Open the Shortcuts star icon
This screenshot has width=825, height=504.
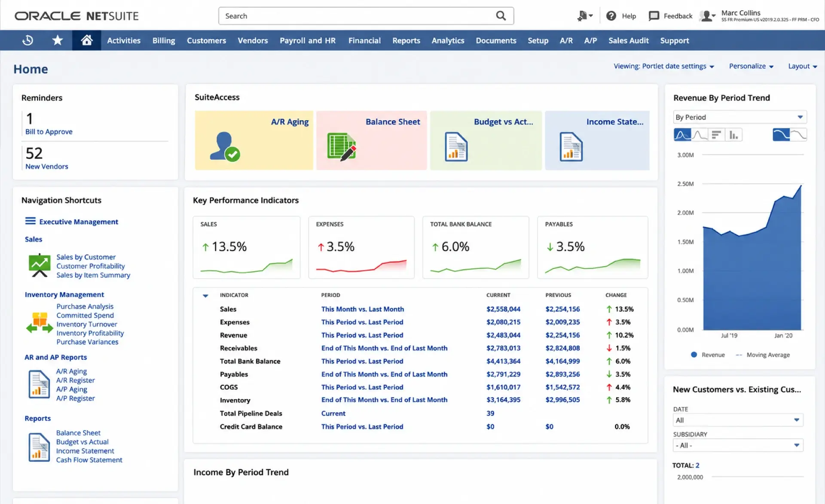pyautogui.click(x=57, y=40)
